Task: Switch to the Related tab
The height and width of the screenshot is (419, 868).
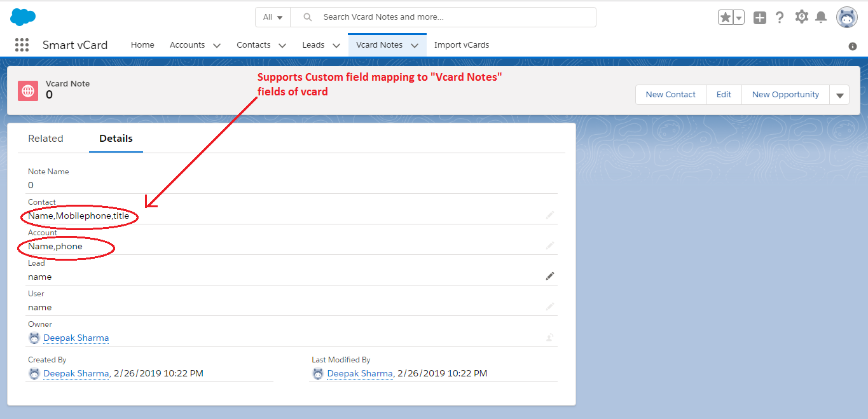Action: point(46,139)
